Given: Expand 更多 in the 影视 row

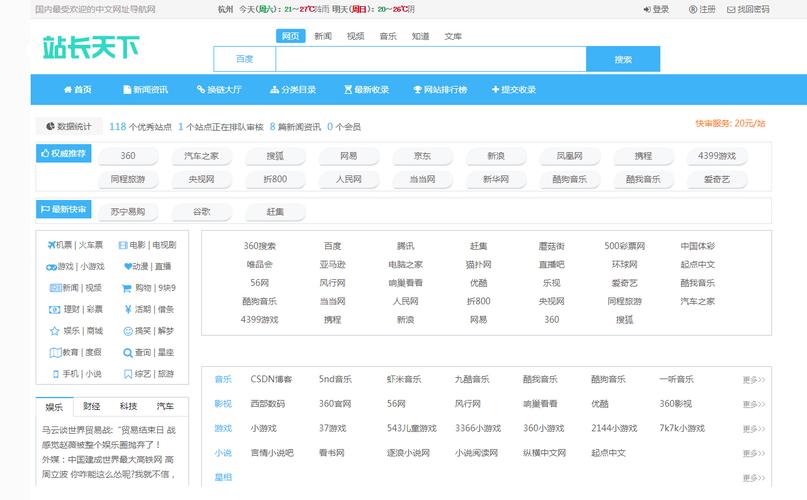Looking at the screenshot, I should coord(754,405).
